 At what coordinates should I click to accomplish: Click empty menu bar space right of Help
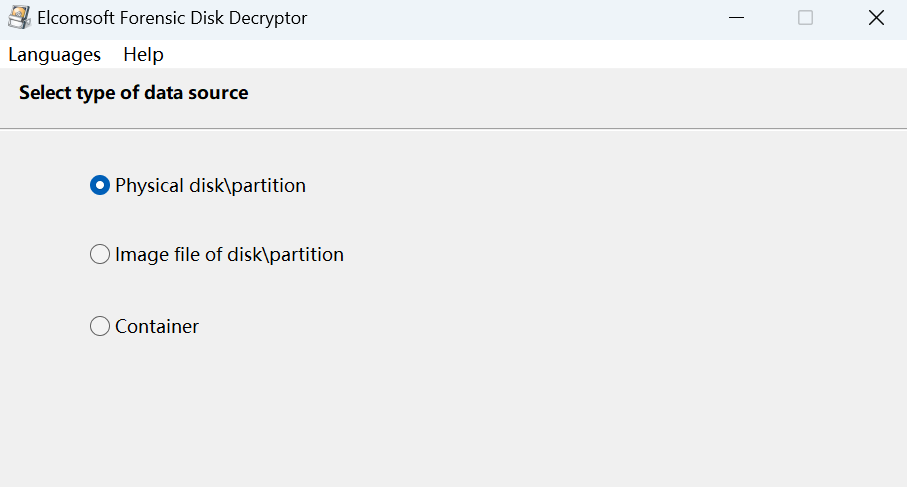tap(500, 54)
